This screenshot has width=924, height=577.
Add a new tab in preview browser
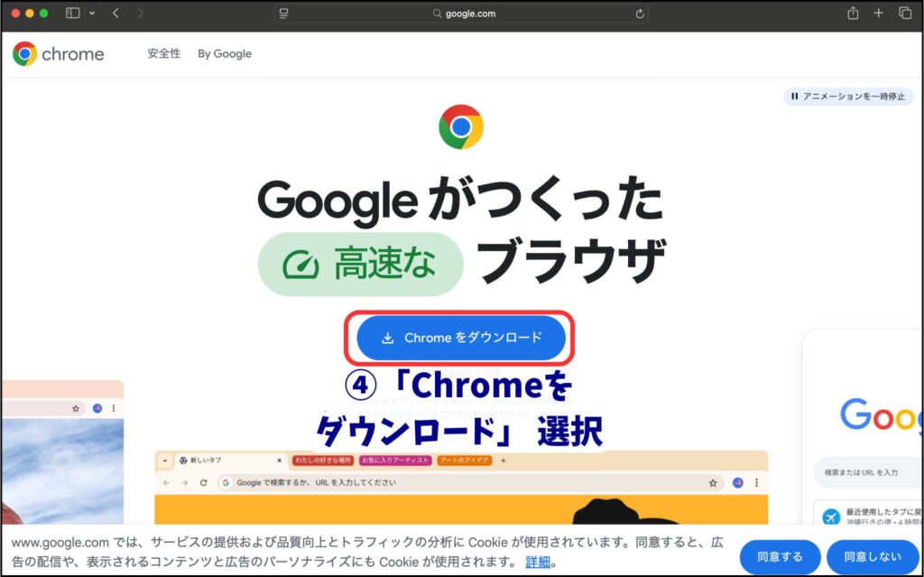503,461
